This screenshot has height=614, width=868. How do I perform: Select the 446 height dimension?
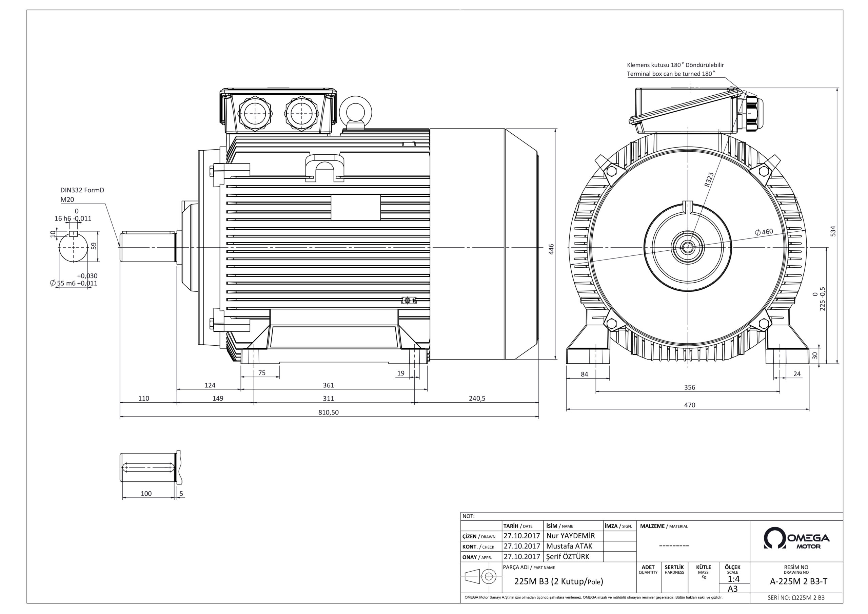(551, 249)
